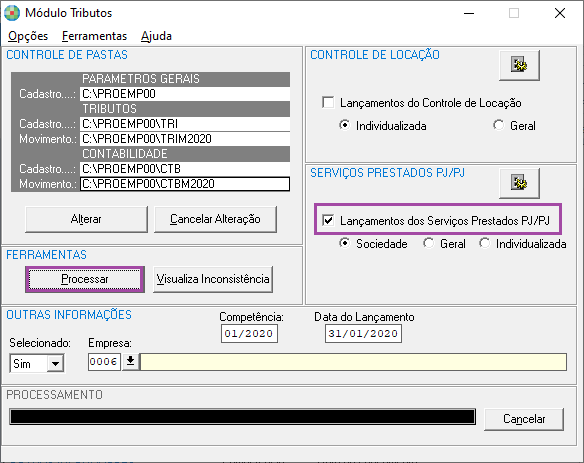The height and width of the screenshot is (463, 584).
Task: Click Cancelar Alteração button
Action: click(215, 219)
